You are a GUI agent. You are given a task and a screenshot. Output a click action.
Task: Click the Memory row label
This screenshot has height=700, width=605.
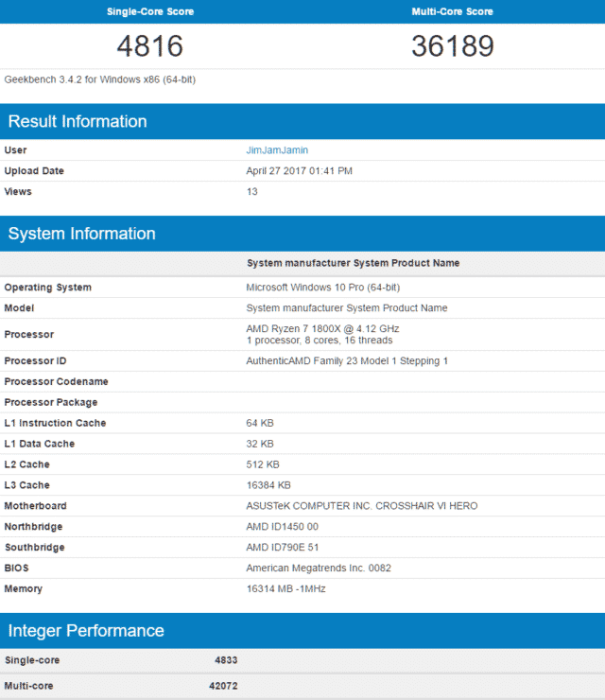click(x=24, y=588)
